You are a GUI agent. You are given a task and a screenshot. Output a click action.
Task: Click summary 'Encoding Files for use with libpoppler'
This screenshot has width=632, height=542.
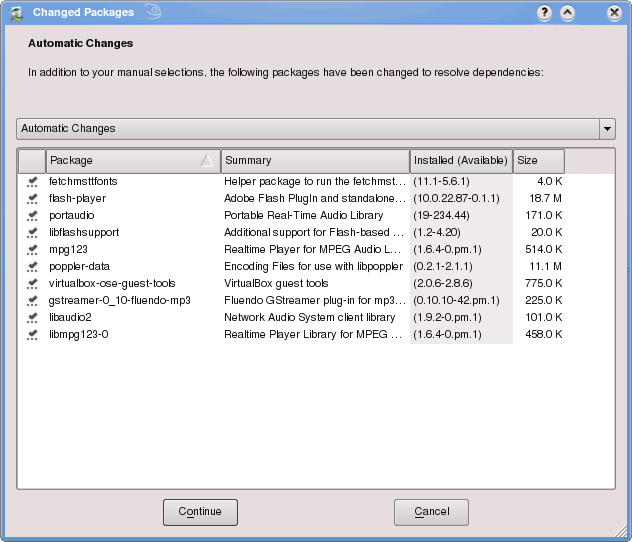[314, 267]
